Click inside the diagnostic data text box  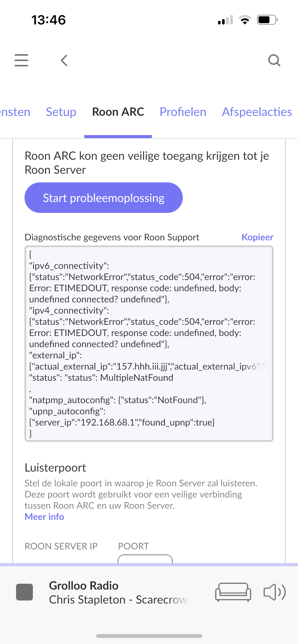pyautogui.click(x=149, y=344)
